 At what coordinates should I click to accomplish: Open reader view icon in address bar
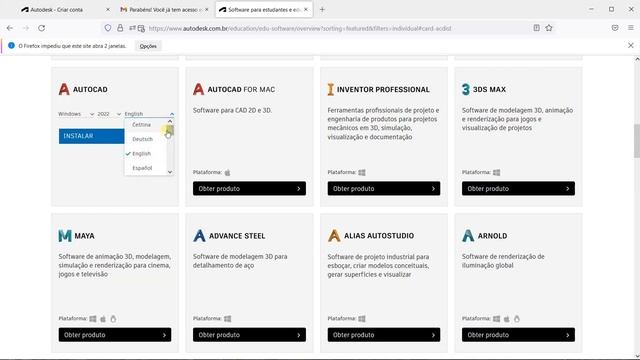(x=536, y=28)
